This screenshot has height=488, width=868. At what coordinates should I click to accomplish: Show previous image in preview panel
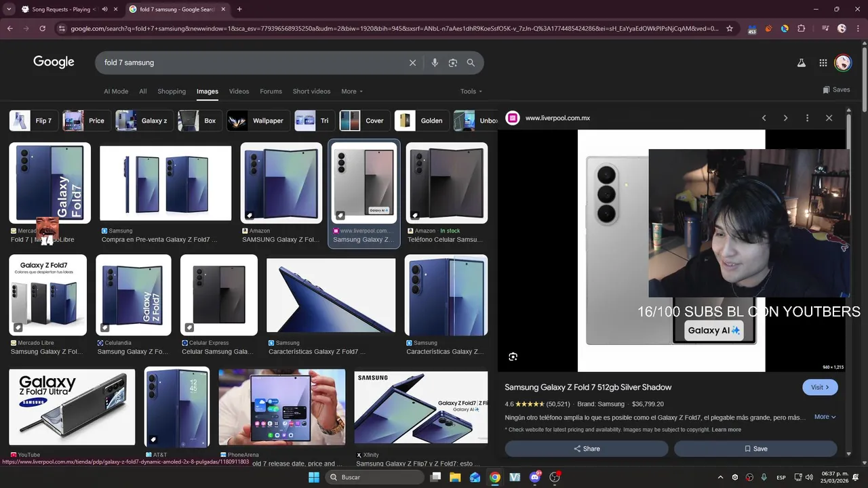tap(764, 118)
